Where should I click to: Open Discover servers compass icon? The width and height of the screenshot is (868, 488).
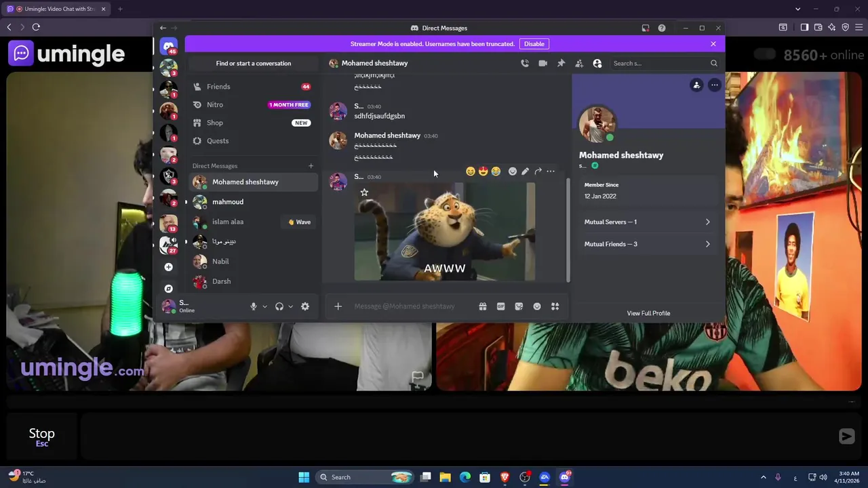[x=169, y=289]
